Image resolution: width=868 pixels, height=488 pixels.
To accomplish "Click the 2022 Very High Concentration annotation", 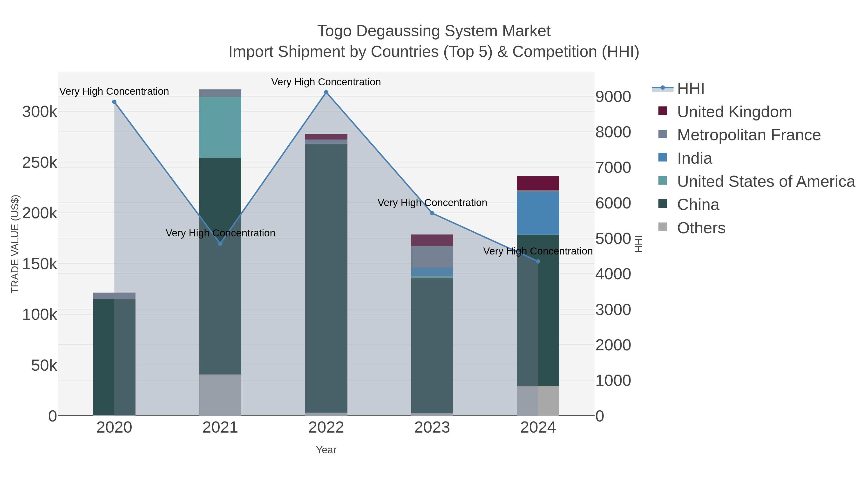I will point(326,82).
